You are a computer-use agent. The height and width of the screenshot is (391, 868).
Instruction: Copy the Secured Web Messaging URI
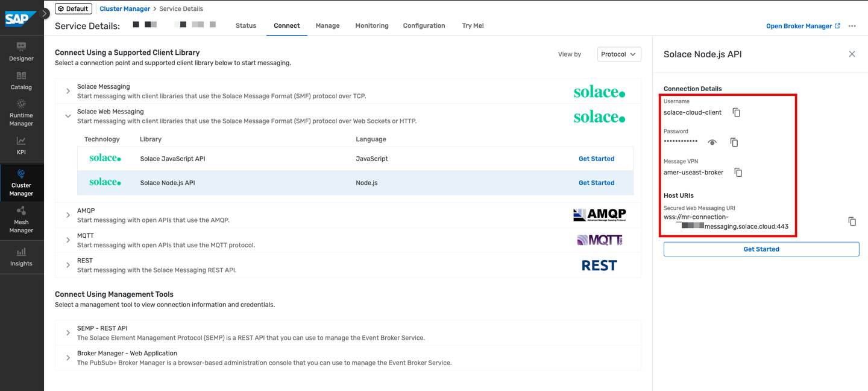(852, 221)
